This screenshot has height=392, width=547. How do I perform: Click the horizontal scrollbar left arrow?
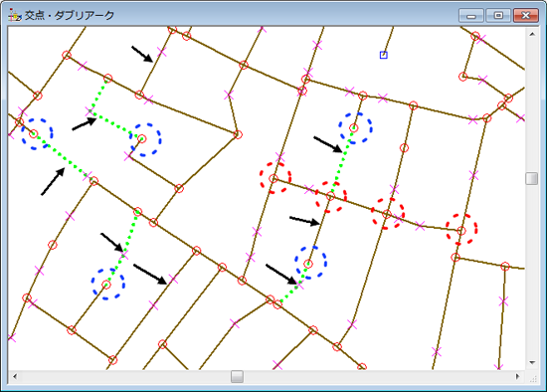click(x=15, y=376)
